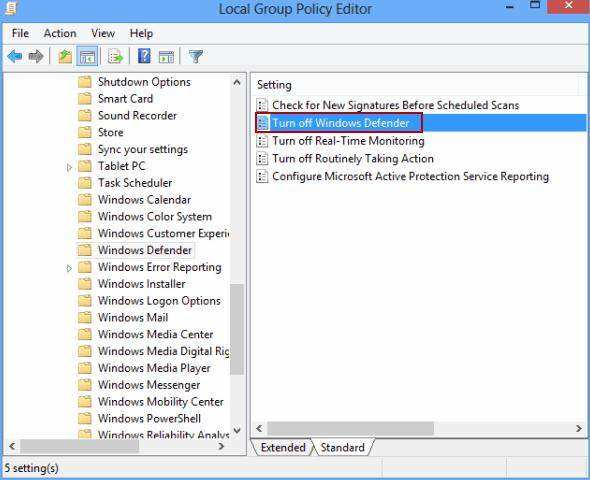Screen dimensions: 590x480
Task: Switch to the Extended tab
Action: point(283,448)
